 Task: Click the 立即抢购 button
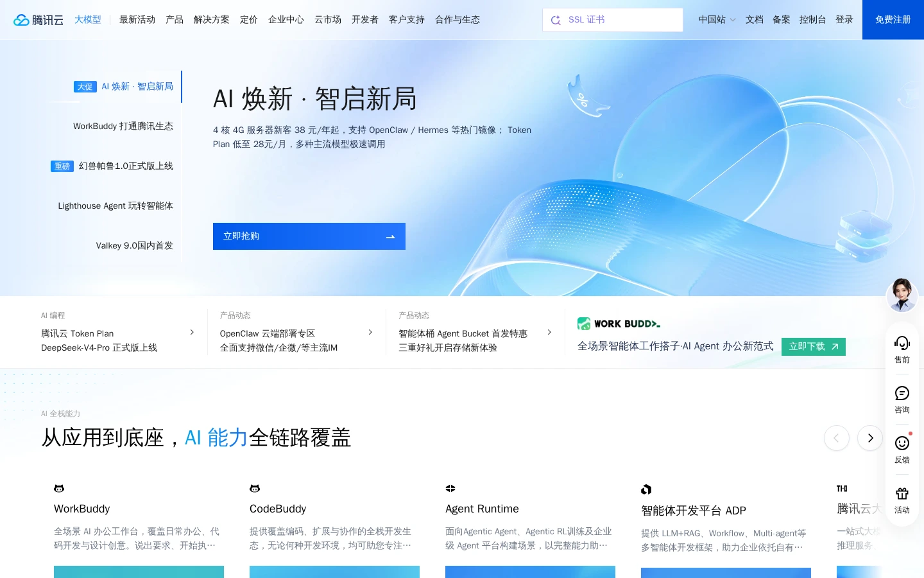click(309, 236)
